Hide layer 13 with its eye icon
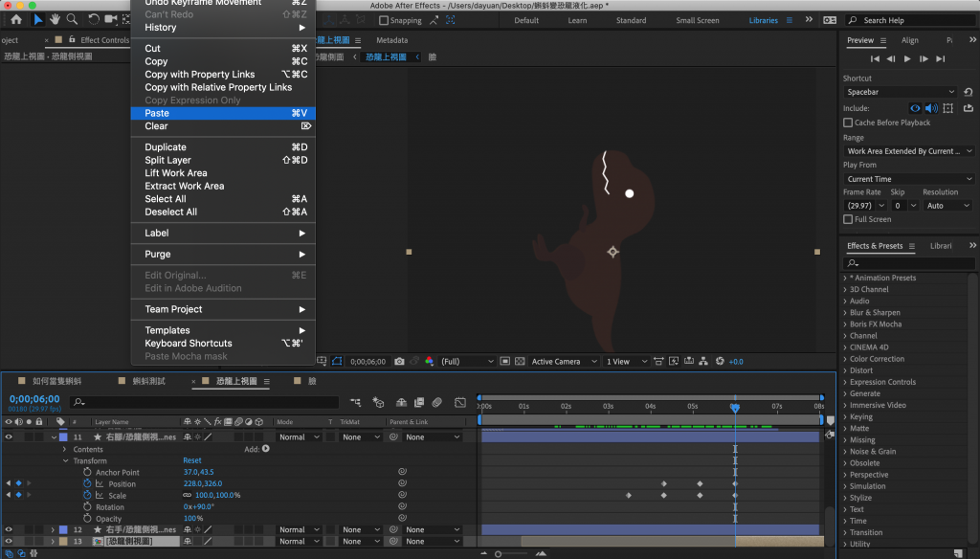 pos(9,542)
